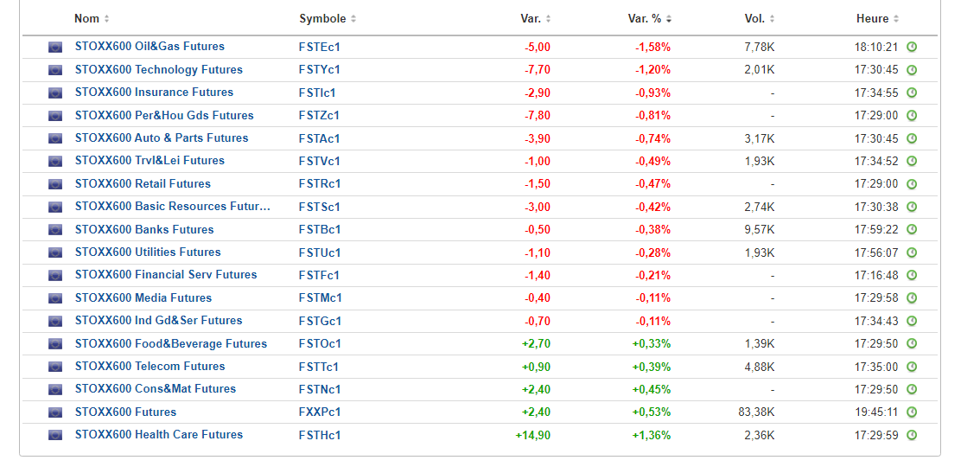This screenshot has height=473, width=980.
Task: Sort the table by Heure column
Action: click(x=877, y=19)
